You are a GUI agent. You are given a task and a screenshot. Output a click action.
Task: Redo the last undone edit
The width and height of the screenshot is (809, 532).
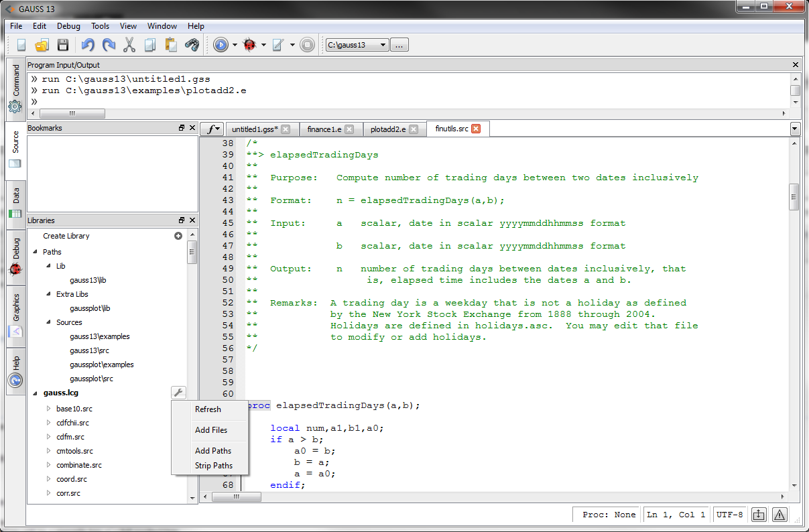109,45
